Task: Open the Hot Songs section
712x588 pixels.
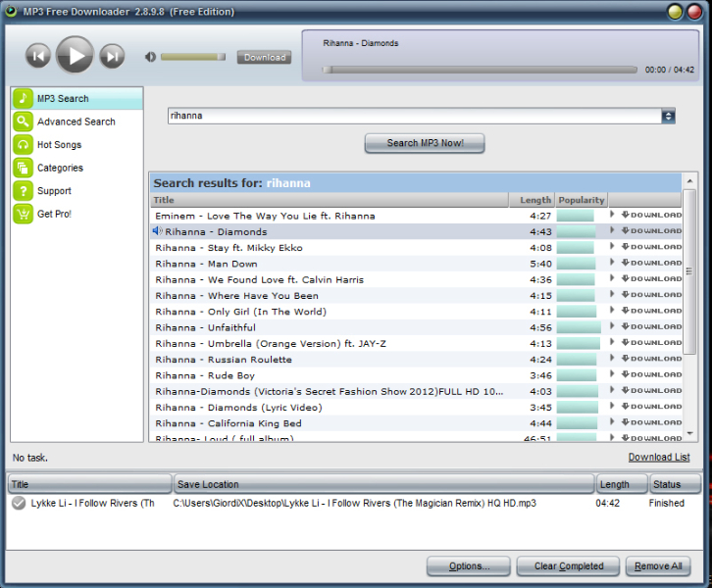Action: tap(59, 145)
